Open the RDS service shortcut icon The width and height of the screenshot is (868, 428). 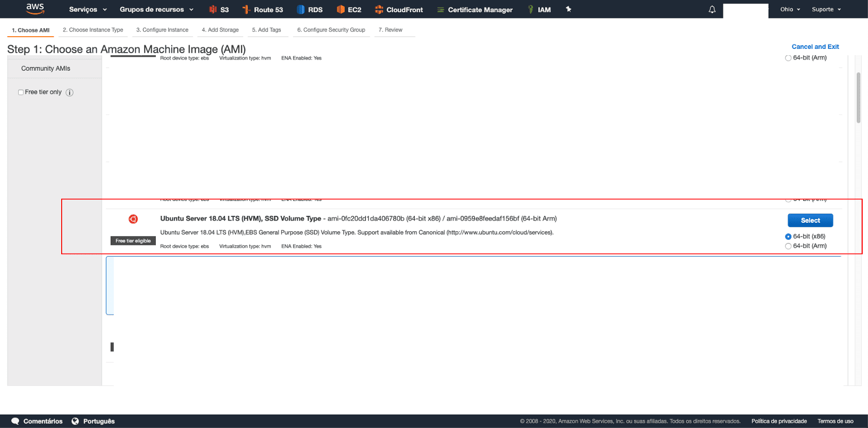coord(301,10)
